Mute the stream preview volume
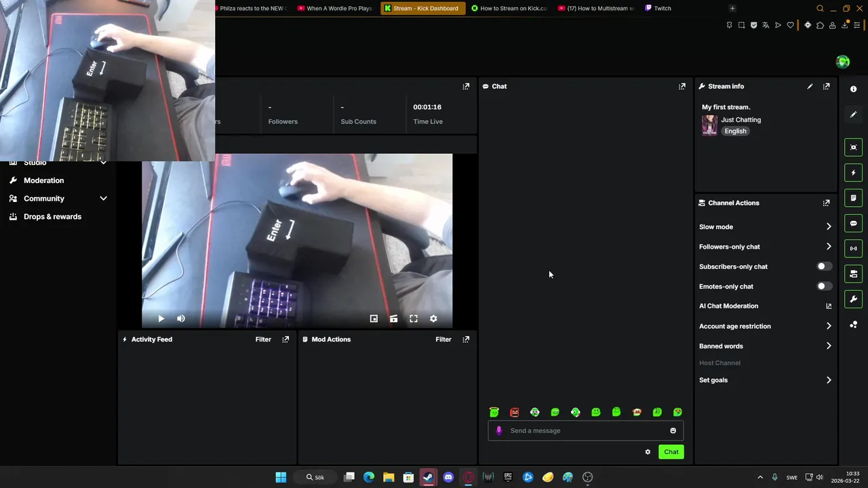The width and height of the screenshot is (868, 488). click(x=181, y=319)
